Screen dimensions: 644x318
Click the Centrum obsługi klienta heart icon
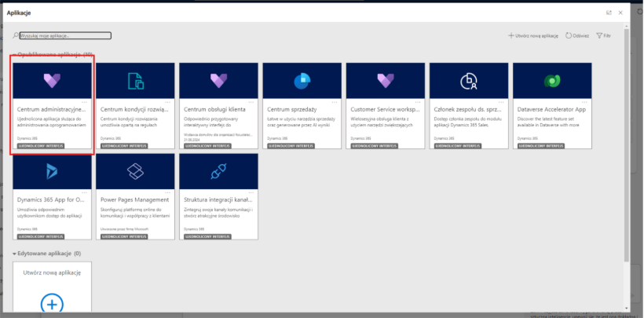tap(219, 80)
